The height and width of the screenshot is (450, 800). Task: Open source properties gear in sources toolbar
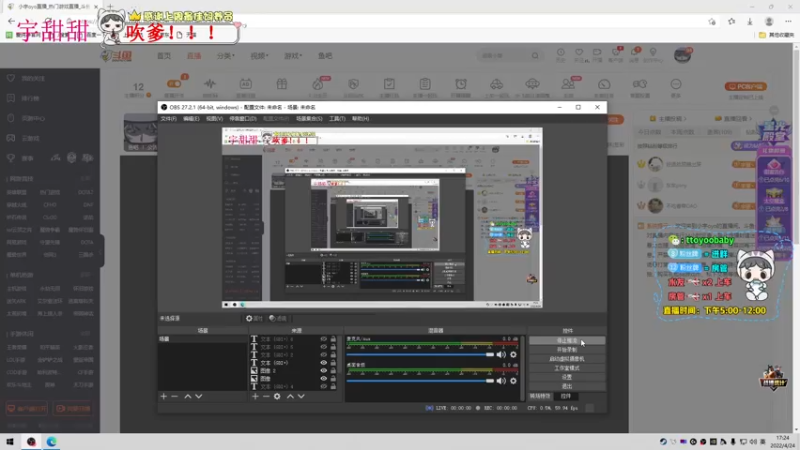(277, 396)
